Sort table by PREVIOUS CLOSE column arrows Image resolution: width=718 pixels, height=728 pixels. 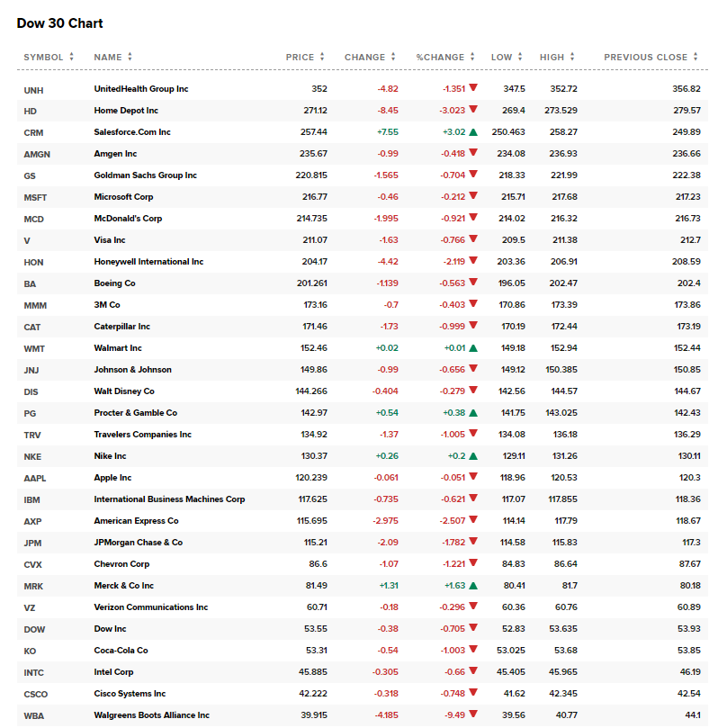pyautogui.click(x=696, y=57)
